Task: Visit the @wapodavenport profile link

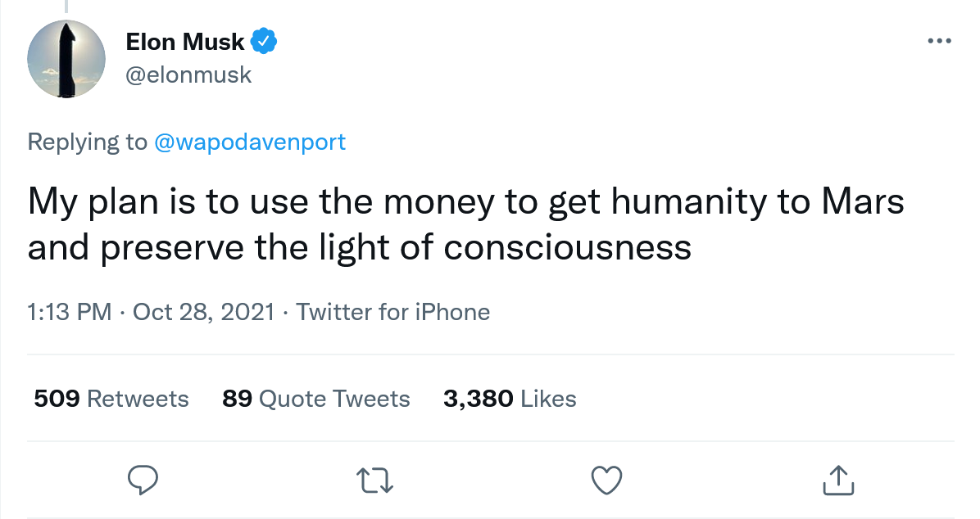Action: tap(250, 142)
